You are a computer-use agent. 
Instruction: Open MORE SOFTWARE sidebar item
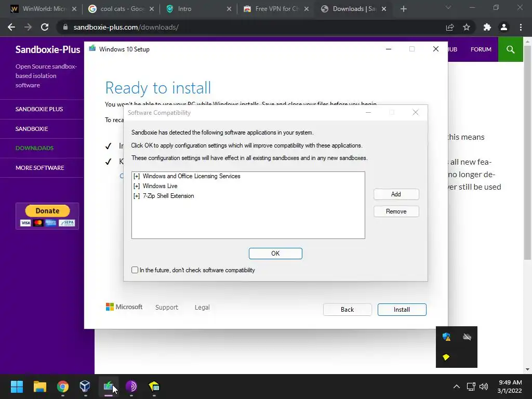[39, 168]
